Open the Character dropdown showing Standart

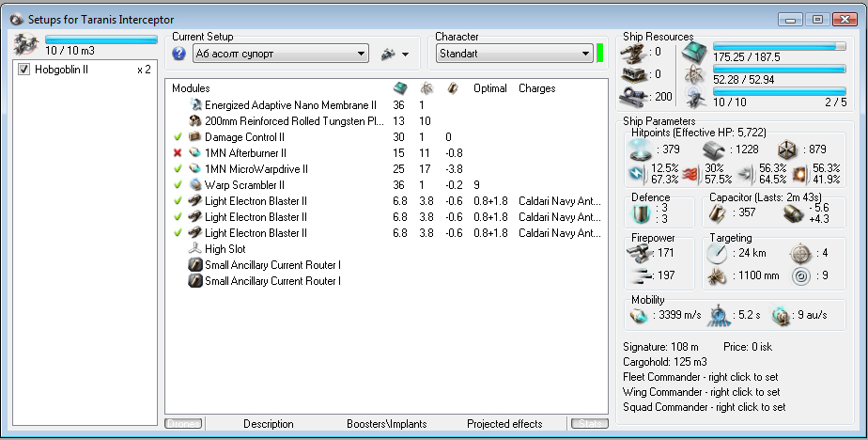pos(514,54)
